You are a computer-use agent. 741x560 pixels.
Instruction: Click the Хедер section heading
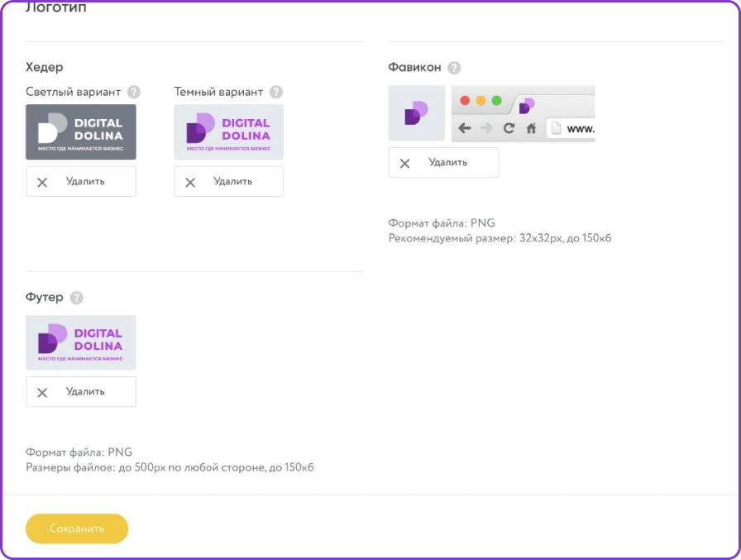45,67
